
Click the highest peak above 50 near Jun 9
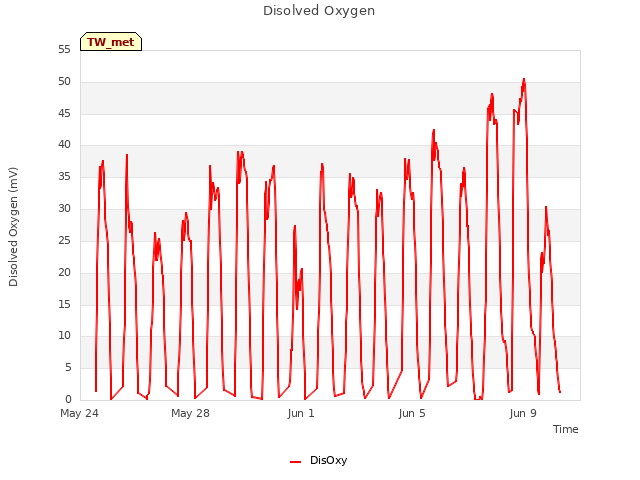[x=524, y=79]
